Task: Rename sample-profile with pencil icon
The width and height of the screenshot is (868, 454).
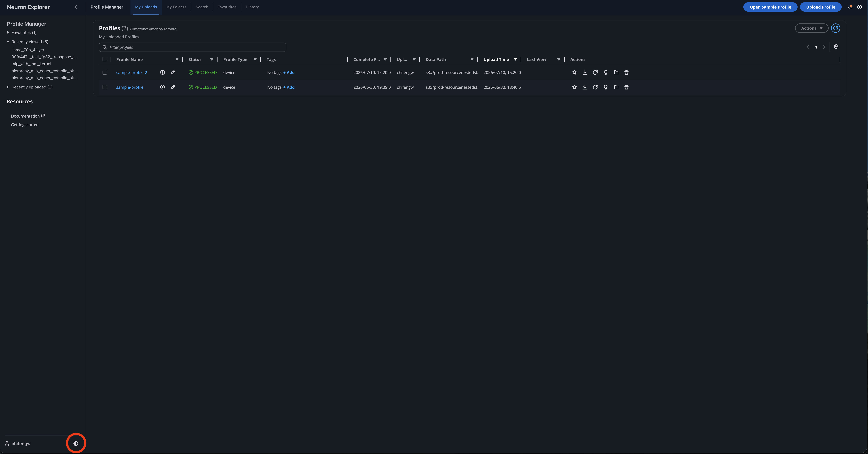Action: 173,87
